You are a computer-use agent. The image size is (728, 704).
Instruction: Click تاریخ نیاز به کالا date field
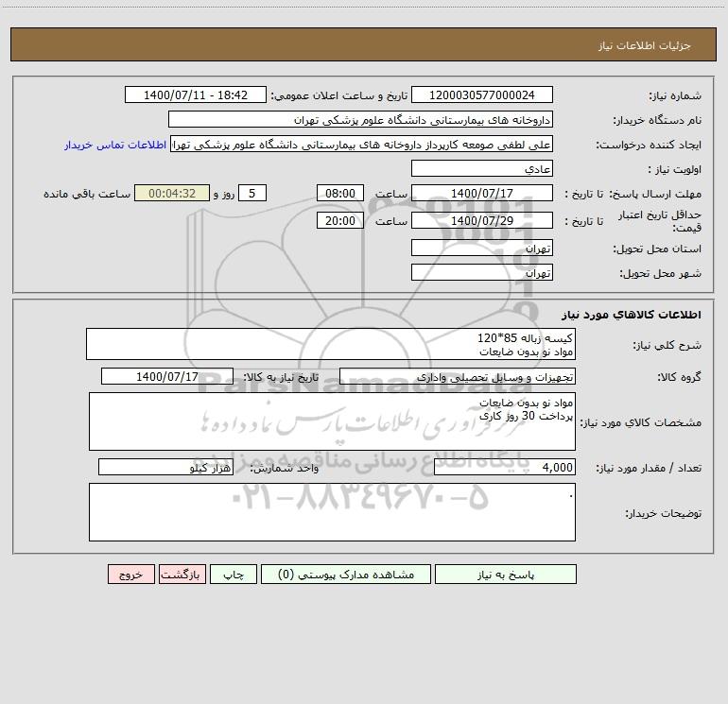coord(167,377)
